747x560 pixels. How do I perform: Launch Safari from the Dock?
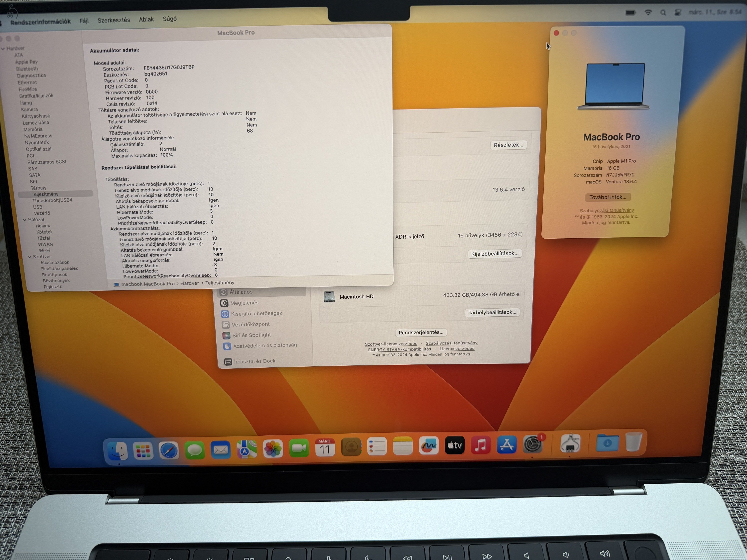[x=169, y=450]
